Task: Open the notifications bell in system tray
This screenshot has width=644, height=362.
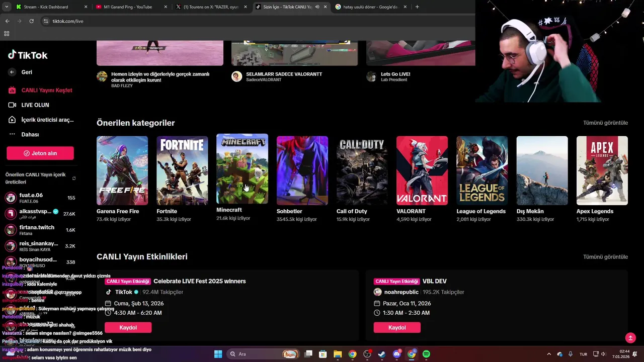Action: click(x=634, y=354)
